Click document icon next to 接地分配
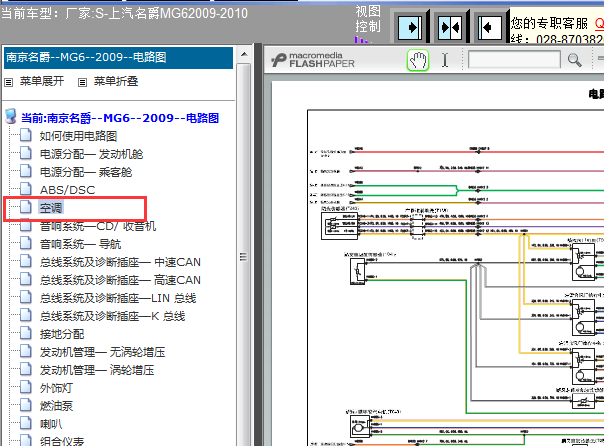 (25, 333)
